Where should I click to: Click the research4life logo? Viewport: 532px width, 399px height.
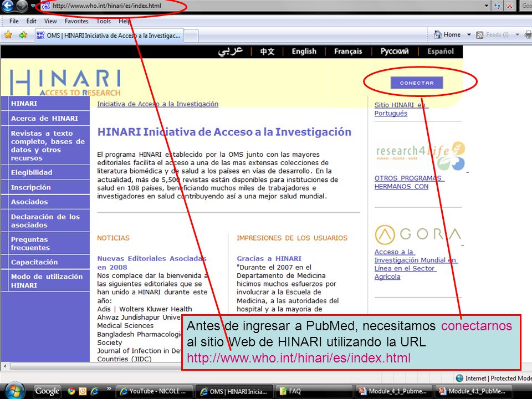click(x=421, y=156)
